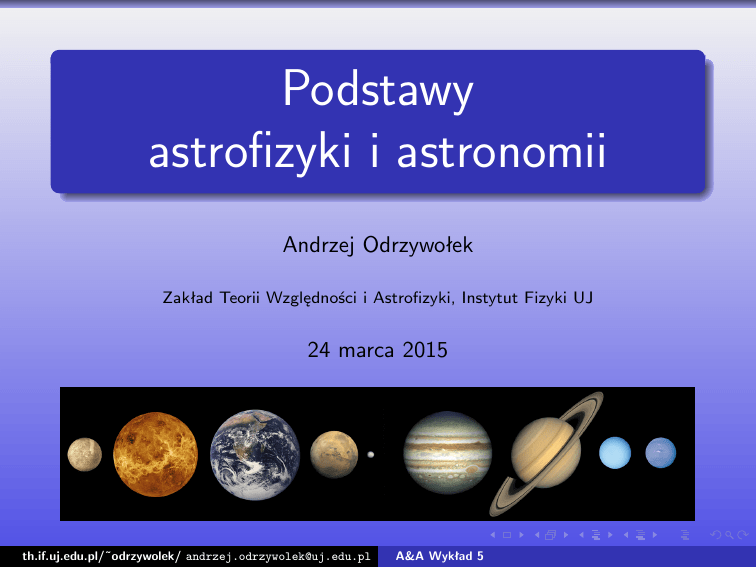Click the Jupiter planet image
The height and width of the screenshot is (567, 756).
[447, 453]
